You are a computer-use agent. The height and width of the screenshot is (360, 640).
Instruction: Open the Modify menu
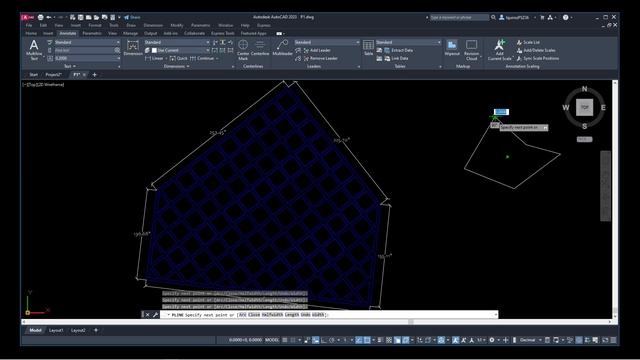[x=177, y=25]
